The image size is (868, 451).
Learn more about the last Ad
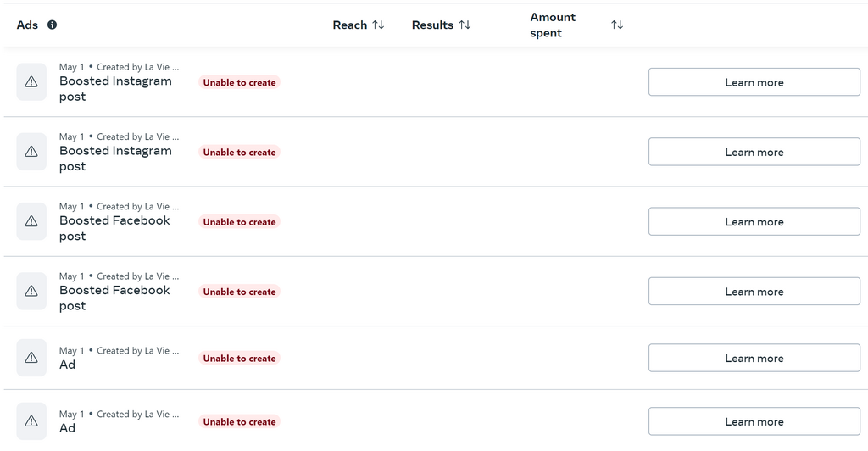click(754, 421)
